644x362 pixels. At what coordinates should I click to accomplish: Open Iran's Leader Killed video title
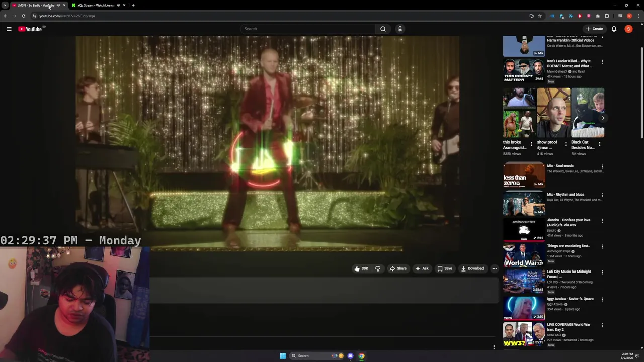570,63
